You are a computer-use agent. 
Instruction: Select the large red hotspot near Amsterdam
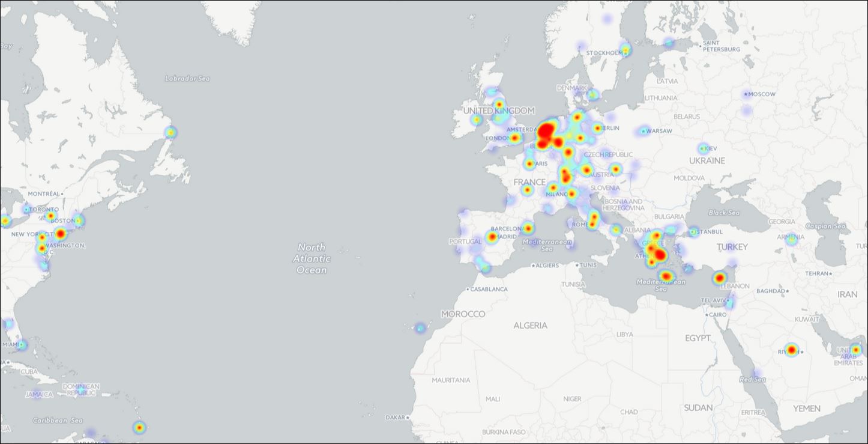click(x=546, y=132)
